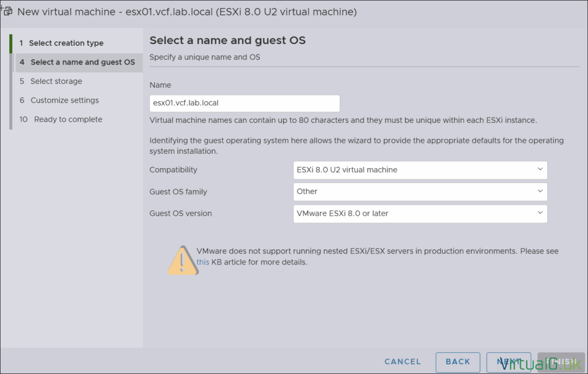The height and width of the screenshot is (374, 588).
Task: Select step 4 Select a name and guest OS
Action: point(82,62)
